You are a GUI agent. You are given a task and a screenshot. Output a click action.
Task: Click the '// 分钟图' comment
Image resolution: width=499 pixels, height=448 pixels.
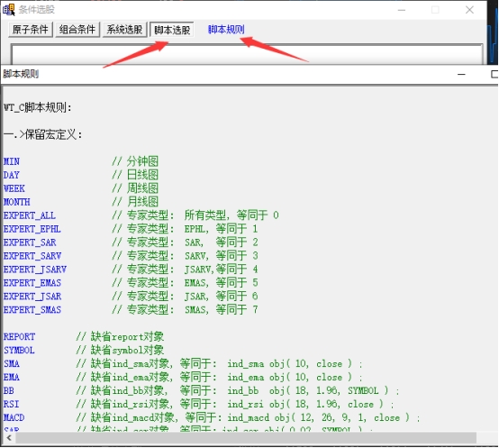tap(135, 161)
